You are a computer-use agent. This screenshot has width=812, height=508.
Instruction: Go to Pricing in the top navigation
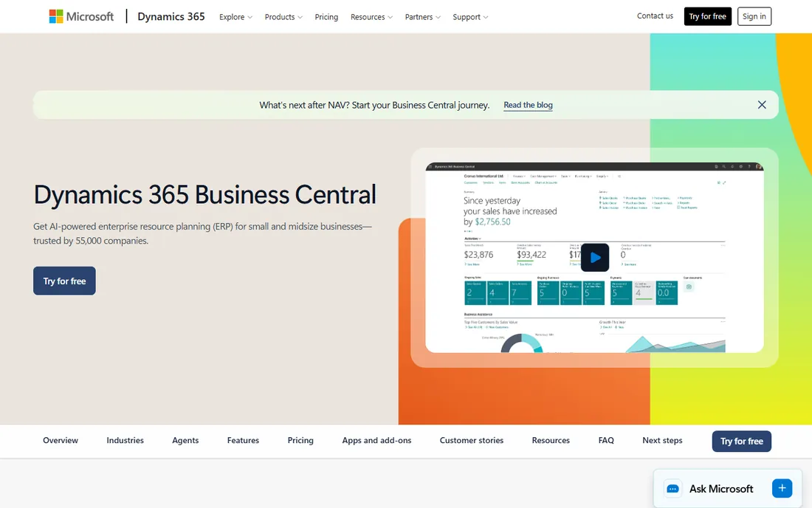[x=326, y=17]
